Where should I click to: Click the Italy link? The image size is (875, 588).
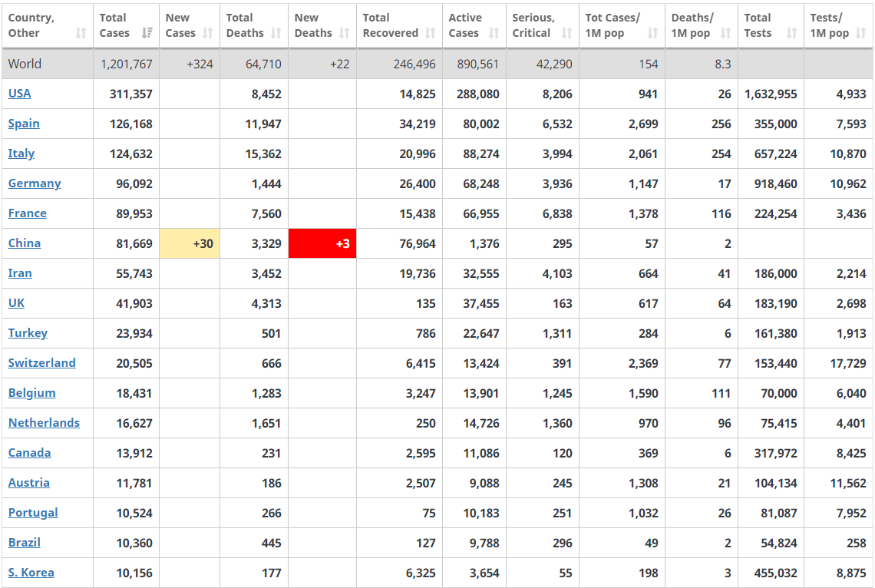click(21, 153)
